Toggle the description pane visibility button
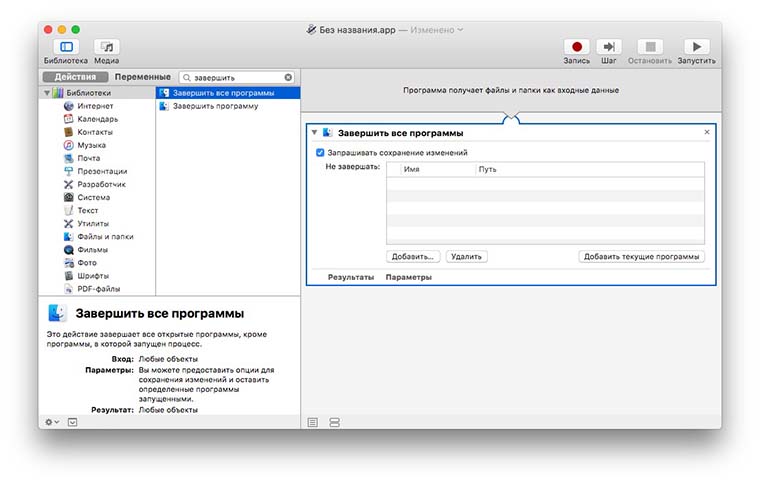This screenshot has height=484, width=760. pos(72,422)
